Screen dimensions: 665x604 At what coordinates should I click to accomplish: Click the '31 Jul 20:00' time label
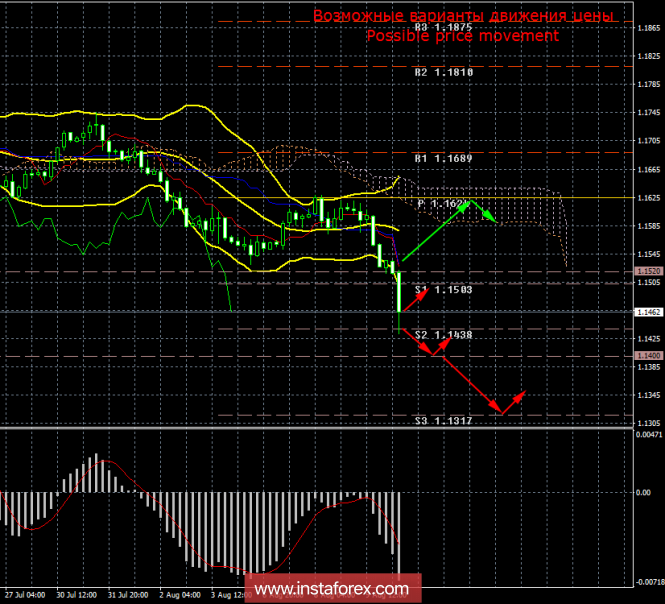coord(128,595)
